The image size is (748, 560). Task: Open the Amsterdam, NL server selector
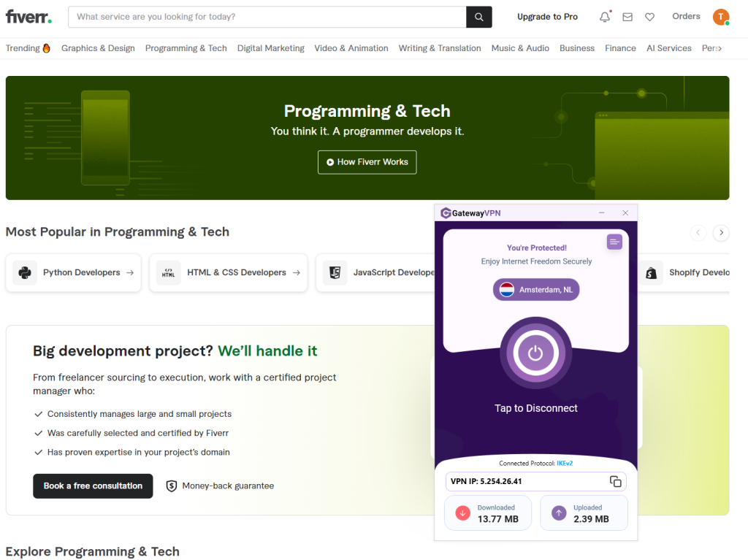[536, 290]
